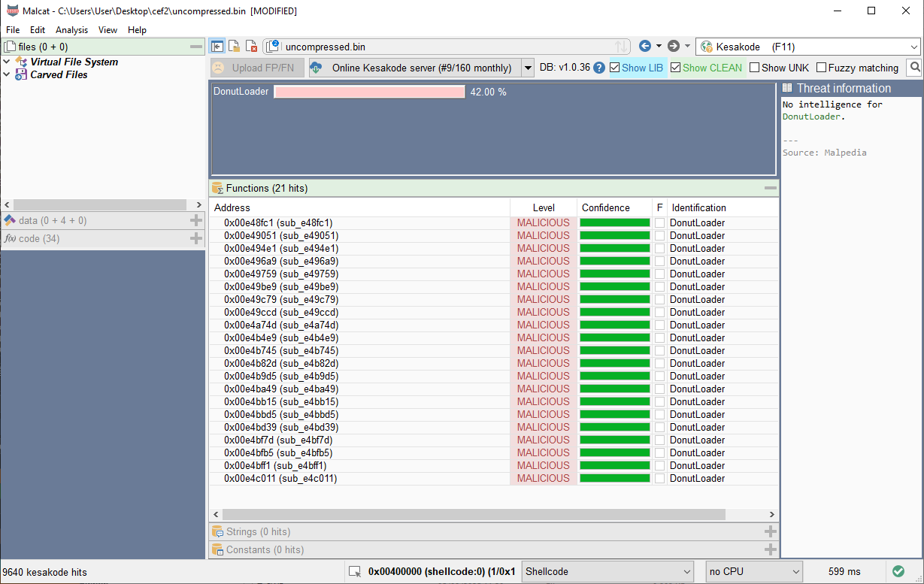Screen dimensions: 924x584
Task: Click the files panel page icon
Action: [x=10, y=47]
